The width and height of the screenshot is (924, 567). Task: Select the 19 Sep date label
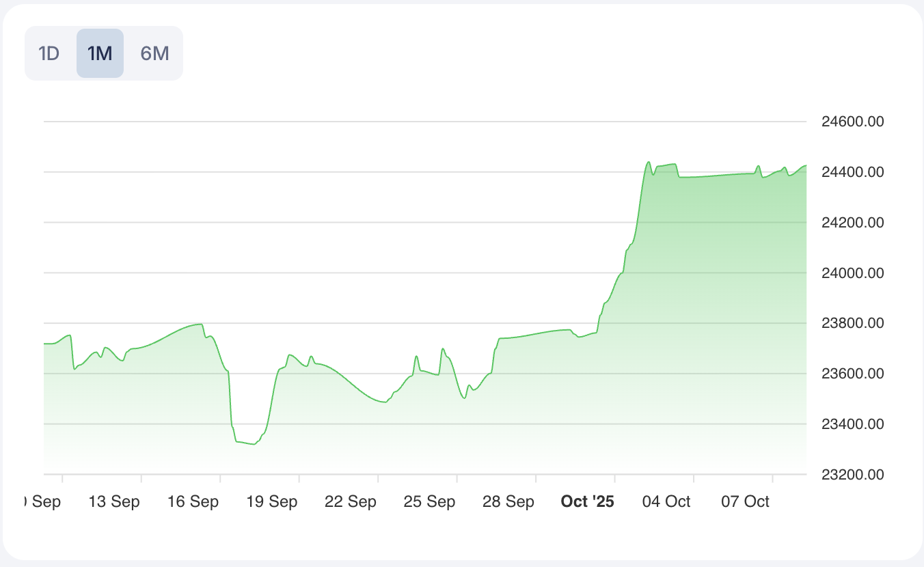[272, 502]
